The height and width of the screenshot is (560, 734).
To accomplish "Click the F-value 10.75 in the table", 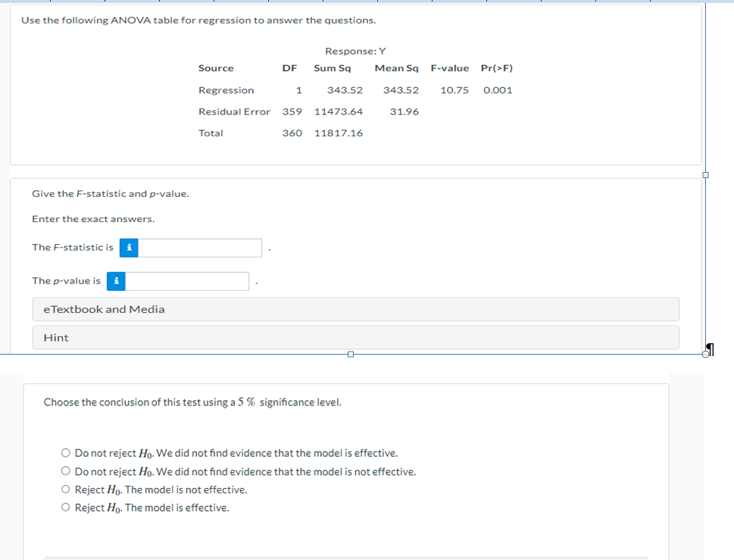I will point(454,90).
